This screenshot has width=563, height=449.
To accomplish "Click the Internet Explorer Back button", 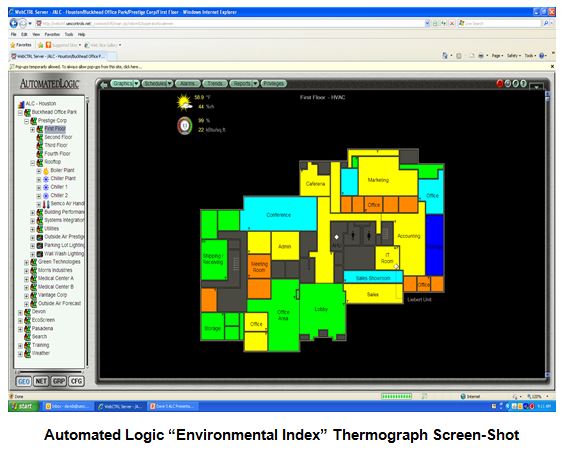I will 14,23.
